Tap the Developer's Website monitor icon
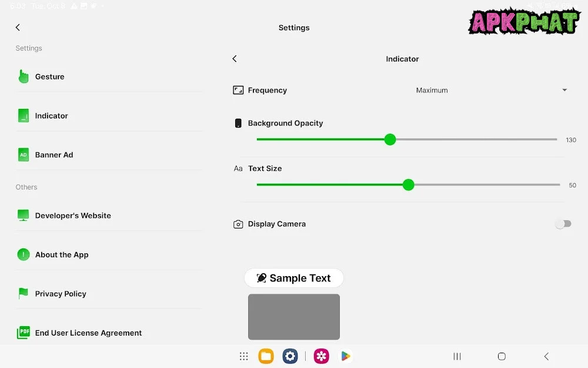 [24, 216]
